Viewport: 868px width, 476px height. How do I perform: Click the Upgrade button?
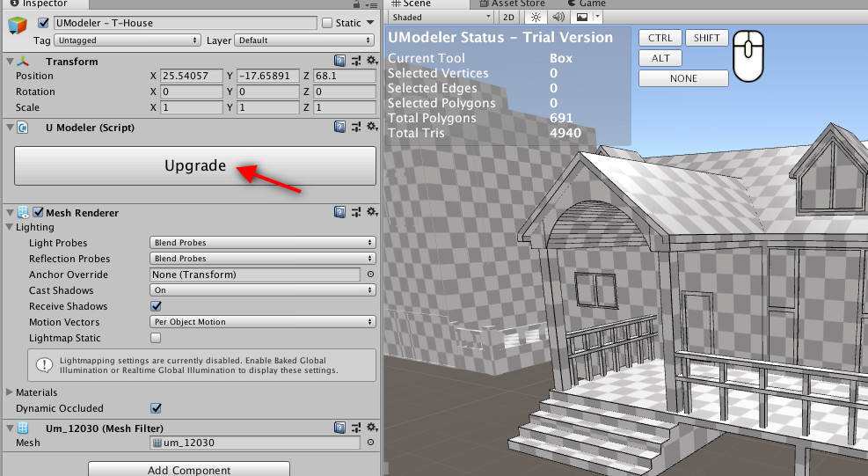pyautogui.click(x=195, y=165)
